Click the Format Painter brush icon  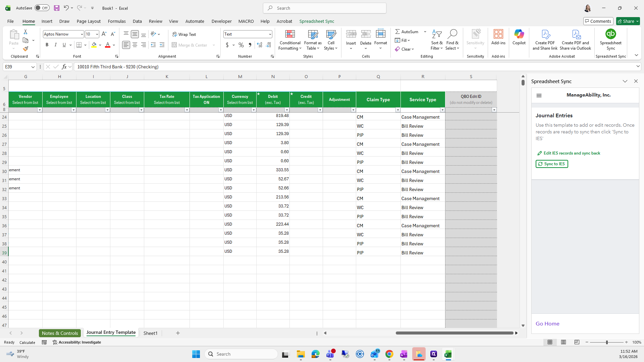(25, 49)
